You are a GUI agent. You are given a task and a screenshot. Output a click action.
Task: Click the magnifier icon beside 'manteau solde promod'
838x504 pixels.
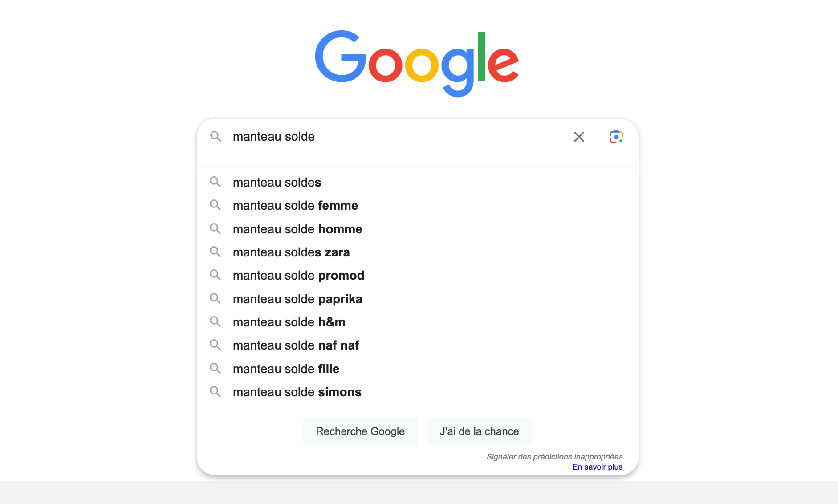[x=216, y=275]
